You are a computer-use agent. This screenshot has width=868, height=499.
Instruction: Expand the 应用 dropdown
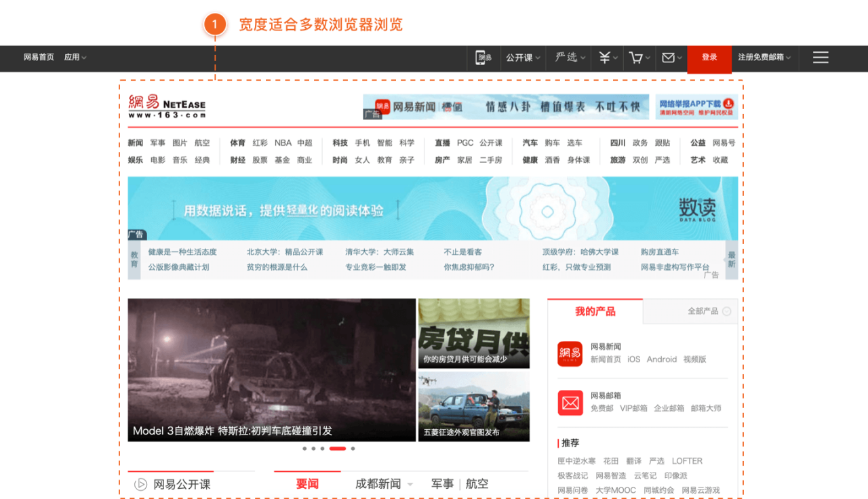[75, 58]
